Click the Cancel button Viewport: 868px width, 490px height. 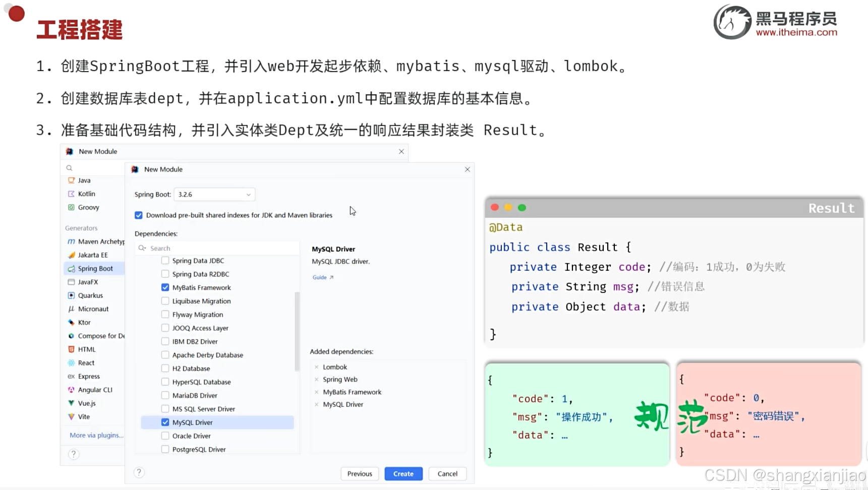pos(447,474)
